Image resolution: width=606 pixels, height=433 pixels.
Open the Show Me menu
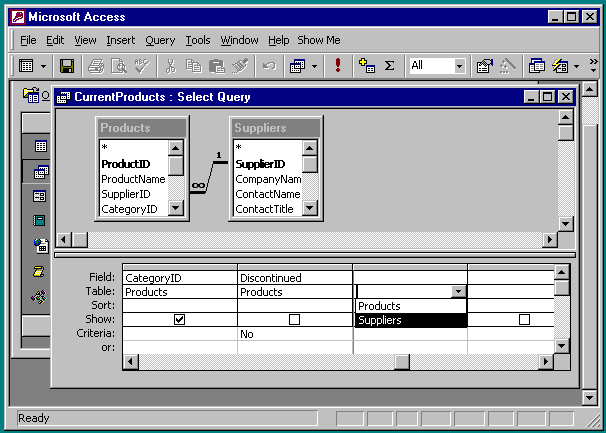click(x=319, y=40)
